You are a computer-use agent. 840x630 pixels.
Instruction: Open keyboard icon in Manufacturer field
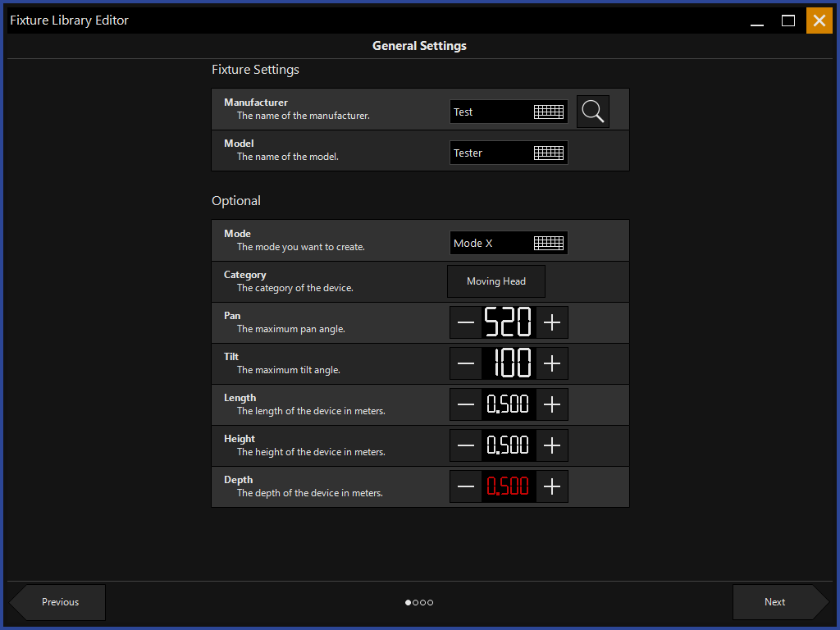(x=549, y=112)
